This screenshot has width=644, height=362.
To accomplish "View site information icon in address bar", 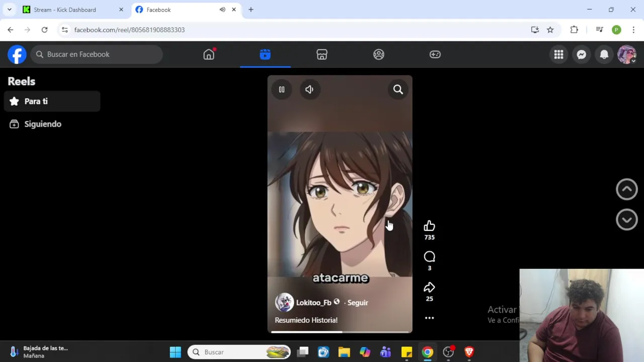I will coord(64,30).
